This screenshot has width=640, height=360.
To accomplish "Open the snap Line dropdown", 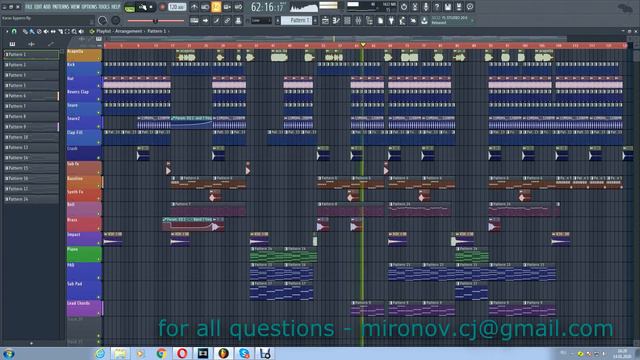I will [x=261, y=20].
